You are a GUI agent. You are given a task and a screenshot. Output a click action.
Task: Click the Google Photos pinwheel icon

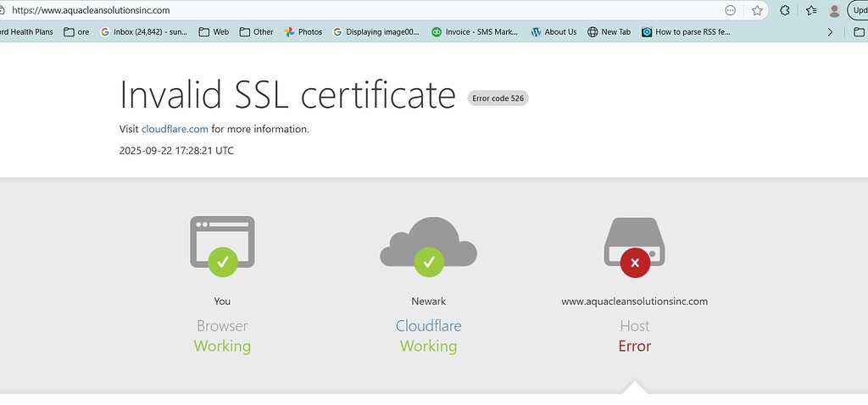point(289,32)
